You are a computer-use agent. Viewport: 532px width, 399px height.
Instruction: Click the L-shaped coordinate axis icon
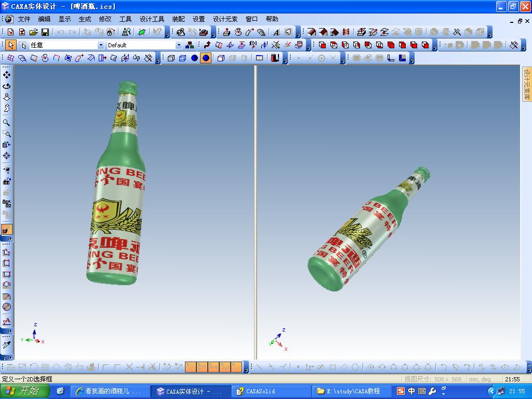[x=391, y=58]
